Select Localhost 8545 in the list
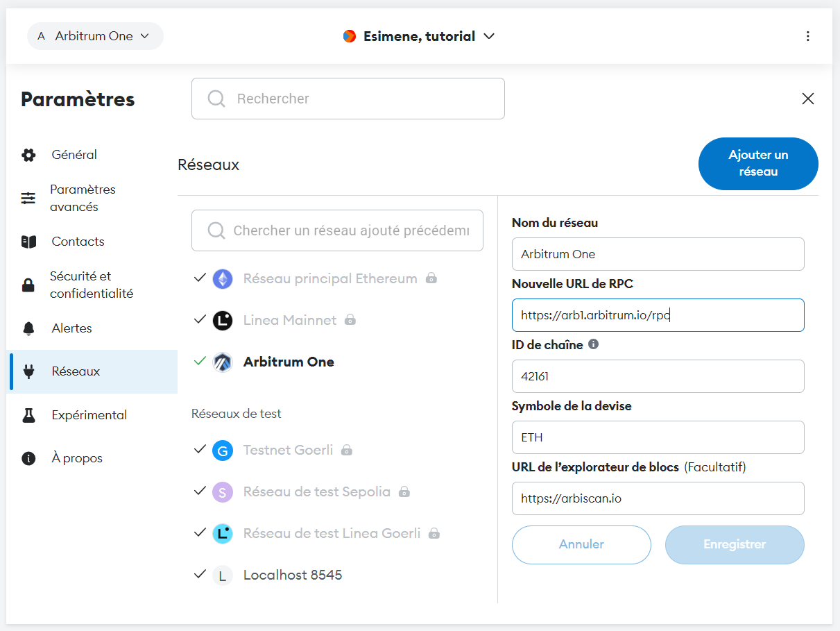The width and height of the screenshot is (840, 631). (293, 575)
